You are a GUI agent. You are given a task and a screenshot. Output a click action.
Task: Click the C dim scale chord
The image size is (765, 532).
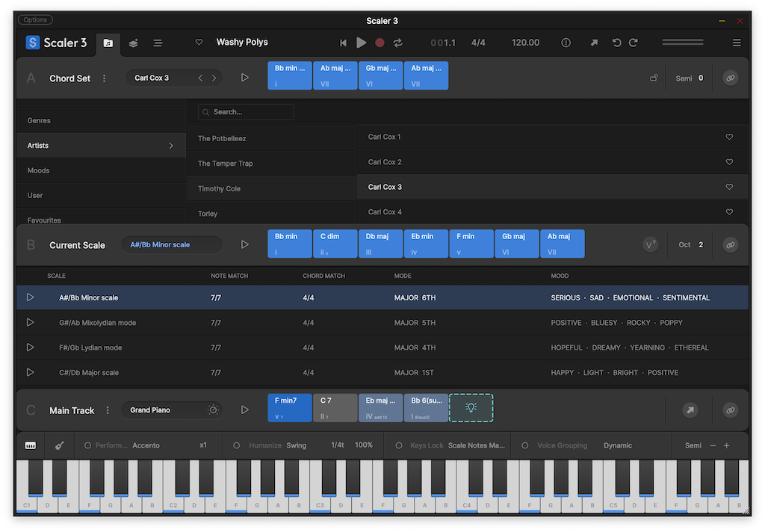point(335,244)
